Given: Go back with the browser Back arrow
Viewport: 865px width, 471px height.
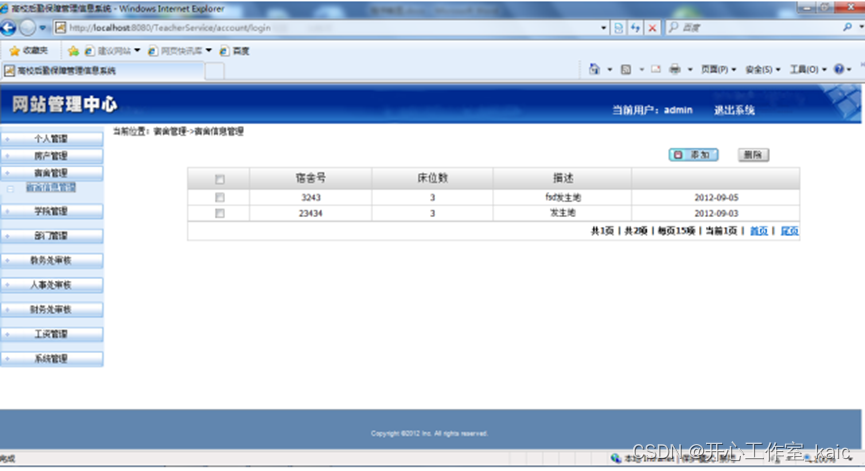Looking at the screenshot, I should coord(8,28).
